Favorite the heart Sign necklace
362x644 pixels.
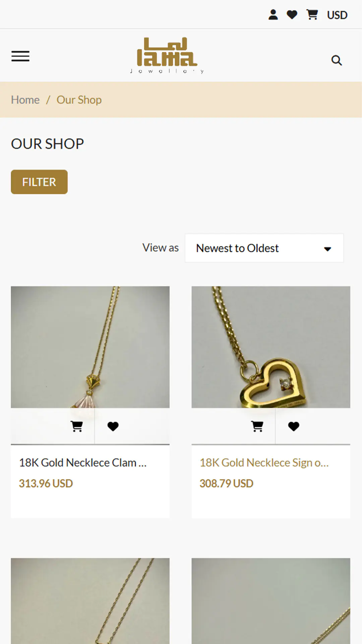tap(294, 426)
